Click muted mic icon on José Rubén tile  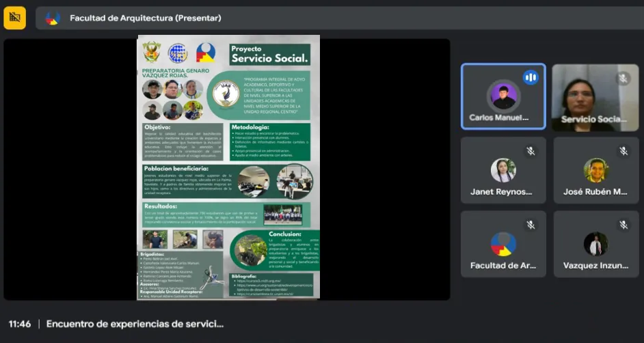[623, 152]
